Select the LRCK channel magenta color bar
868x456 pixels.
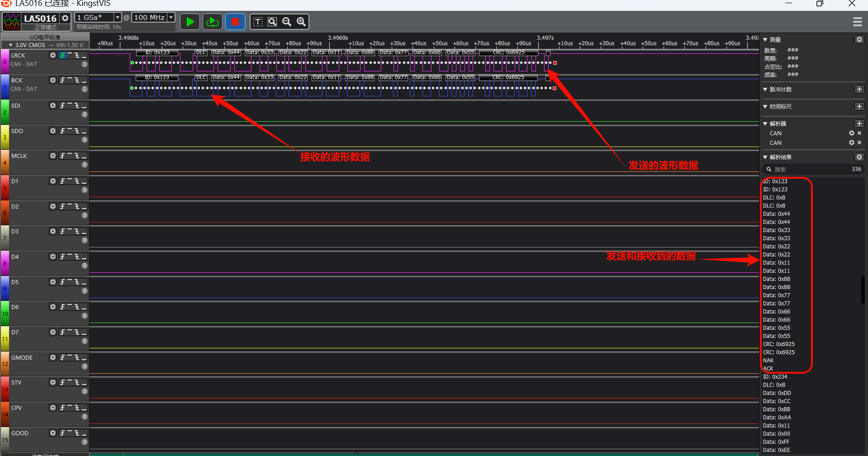(x=5, y=62)
